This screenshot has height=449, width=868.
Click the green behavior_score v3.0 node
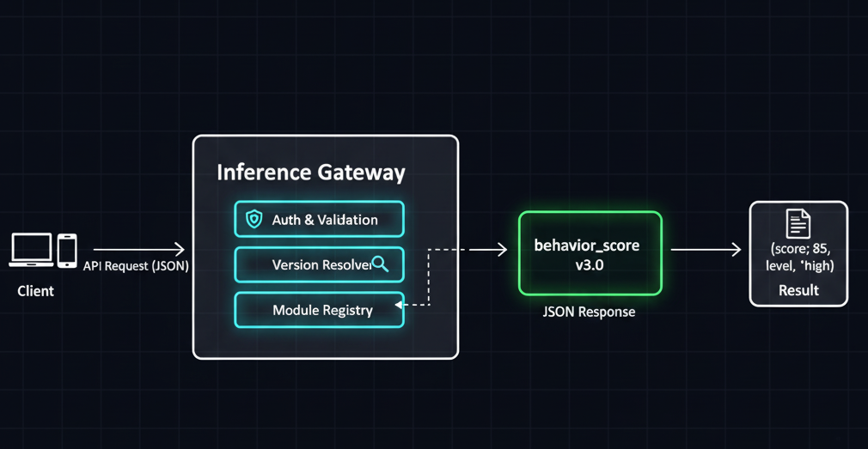click(x=590, y=253)
